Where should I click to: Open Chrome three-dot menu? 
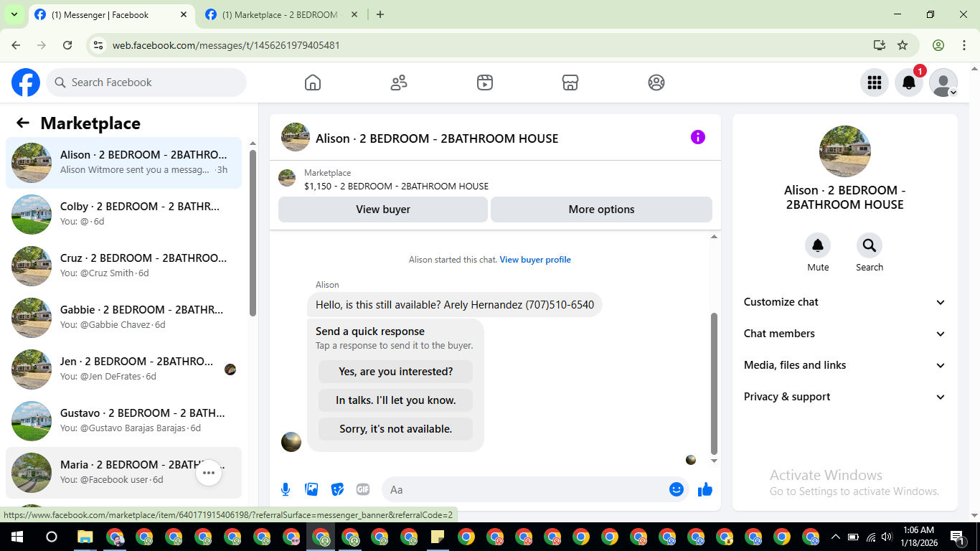(x=964, y=45)
